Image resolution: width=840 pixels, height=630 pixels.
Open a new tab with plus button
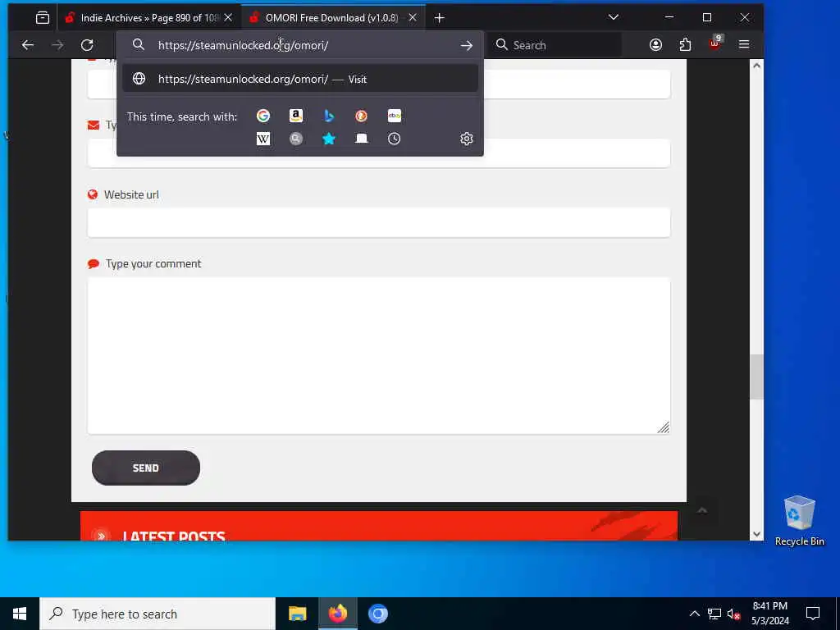440,18
